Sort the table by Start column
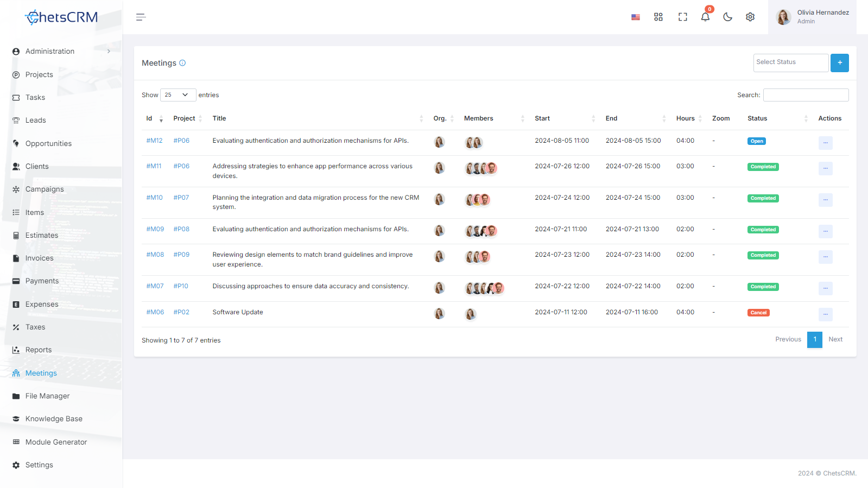 [565, 118]
